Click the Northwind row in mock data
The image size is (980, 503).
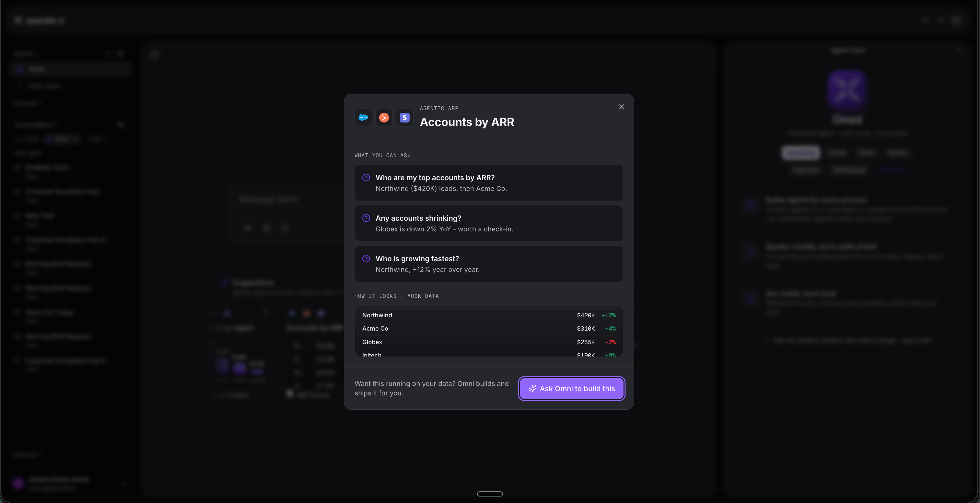[489, 315]
